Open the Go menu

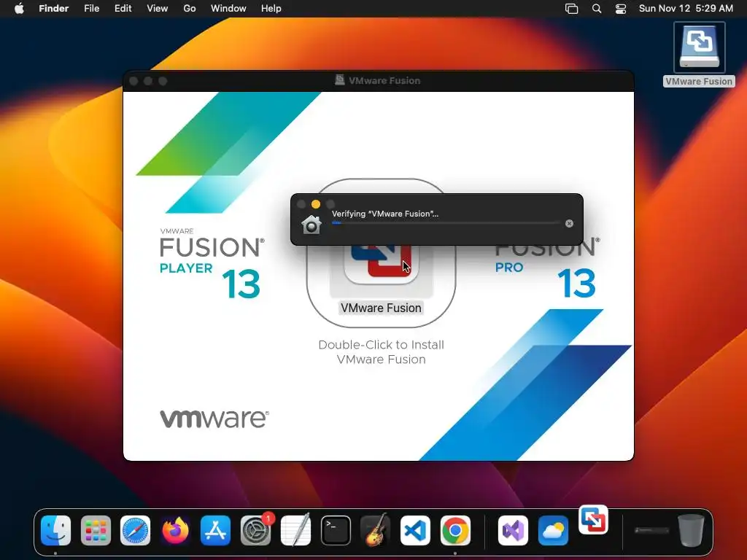(x=190, y=9)
